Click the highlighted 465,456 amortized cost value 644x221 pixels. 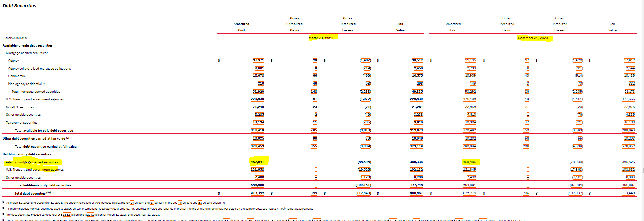469,162
